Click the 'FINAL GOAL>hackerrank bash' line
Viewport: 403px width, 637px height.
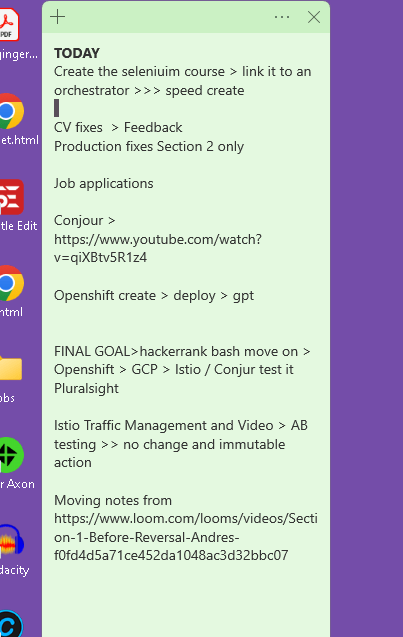pyautogui.click(x=182, y=351)
